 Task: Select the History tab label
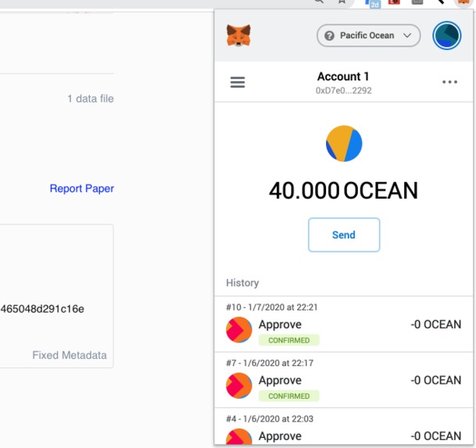click(242, 283)
